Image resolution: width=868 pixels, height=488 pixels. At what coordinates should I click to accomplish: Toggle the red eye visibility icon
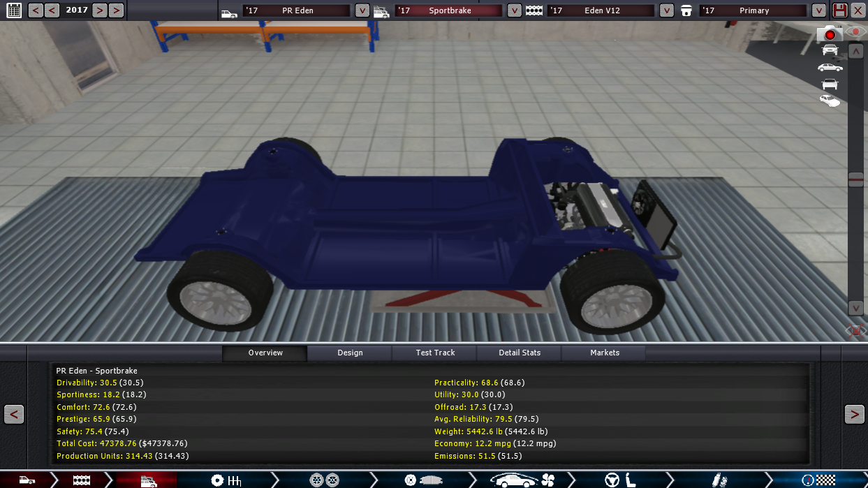pyautogui.click(x=855, y=33)
